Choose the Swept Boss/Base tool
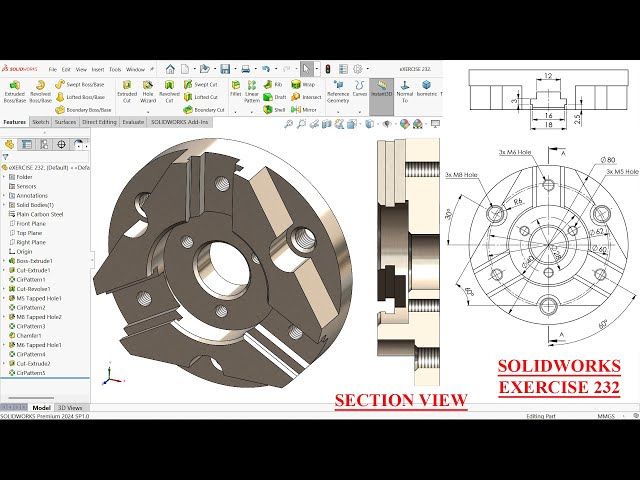The width and height of the screenshot is (640, 480). [80, 84]
